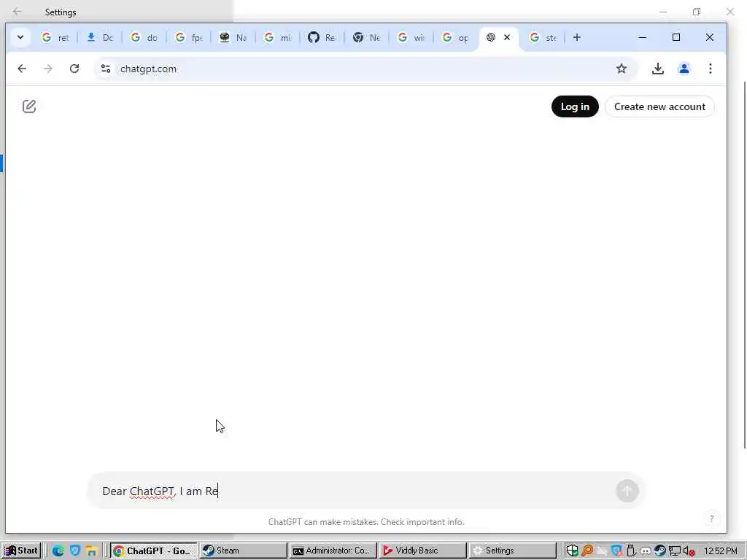Viewport: 747px width, 560px height.
Task: Click the orange magnifier tray icon
Action: (587, 551)
